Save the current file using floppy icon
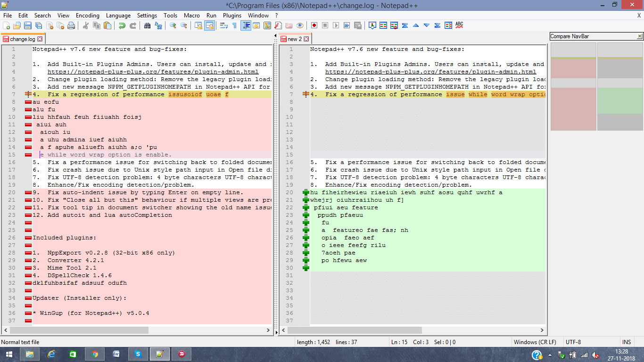This screenshot has height=362, width=644. point(28,25)
